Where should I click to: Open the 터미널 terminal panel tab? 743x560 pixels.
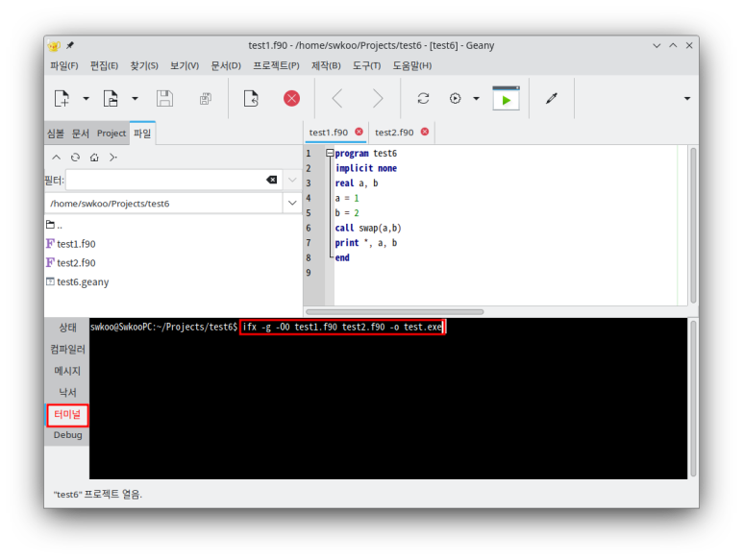pos(67,415)
